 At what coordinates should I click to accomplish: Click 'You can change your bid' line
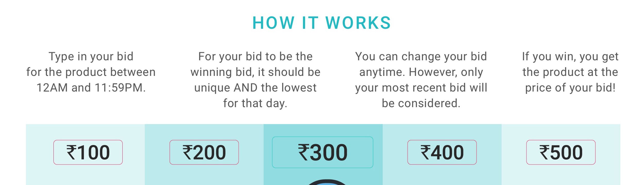click(421, 57)
